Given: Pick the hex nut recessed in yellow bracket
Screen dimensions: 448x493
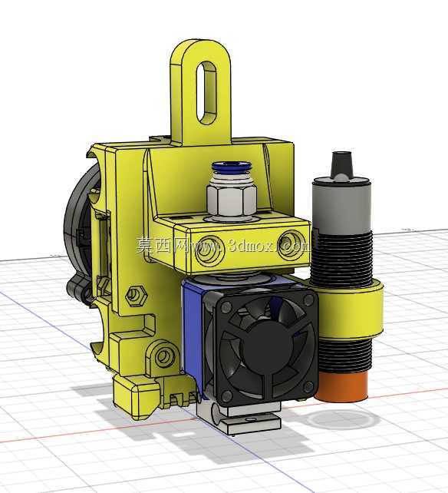Looking at the screenshot, I should point(136,296).
